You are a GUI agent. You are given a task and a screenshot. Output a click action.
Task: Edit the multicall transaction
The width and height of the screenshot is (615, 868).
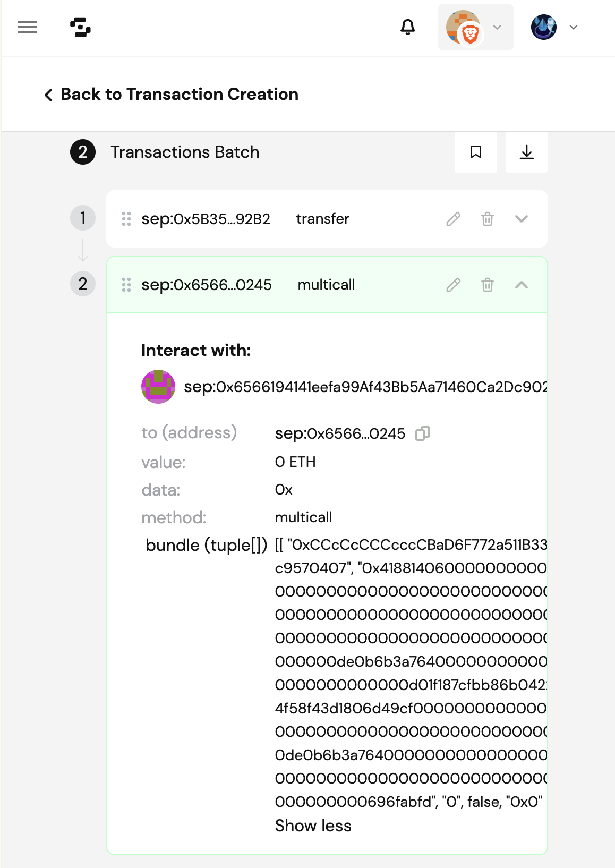pos(453,285)
